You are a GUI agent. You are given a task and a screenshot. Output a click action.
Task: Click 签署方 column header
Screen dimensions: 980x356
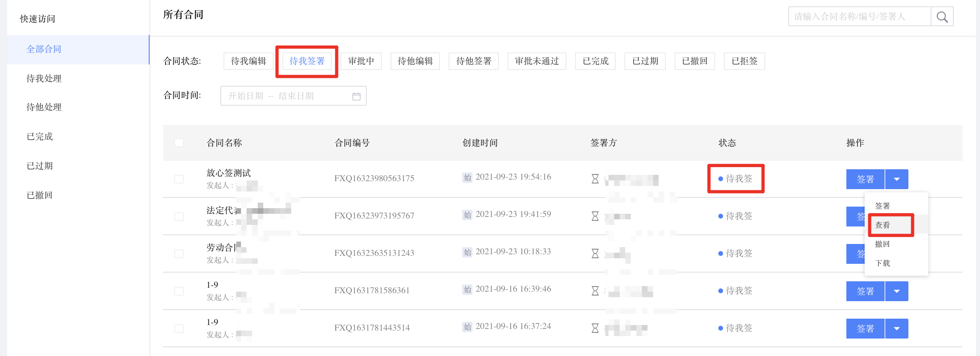pyautogui.click(x=603, y=143)
